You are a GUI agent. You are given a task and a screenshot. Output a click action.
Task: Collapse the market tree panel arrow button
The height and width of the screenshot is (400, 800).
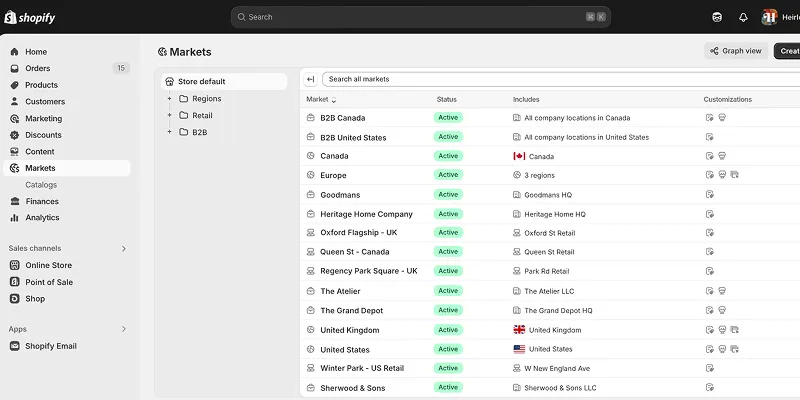pos(310,80)
